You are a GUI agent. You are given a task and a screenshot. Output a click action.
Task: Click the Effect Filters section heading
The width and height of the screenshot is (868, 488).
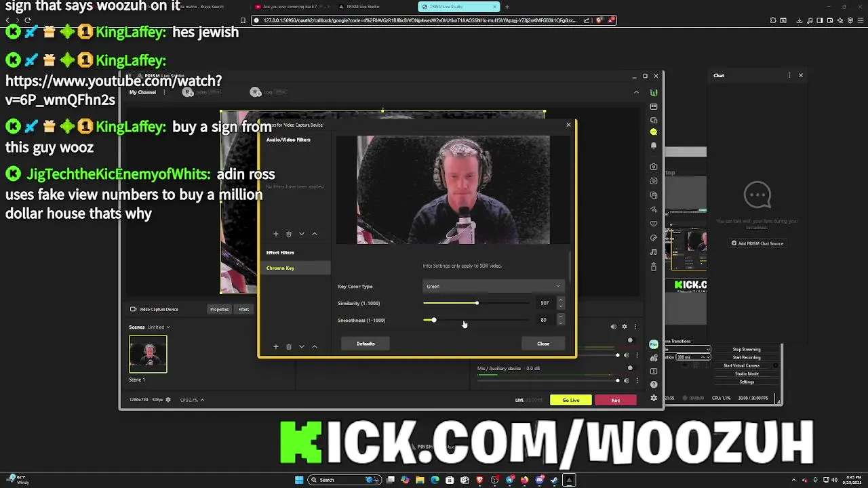(280, 253)
